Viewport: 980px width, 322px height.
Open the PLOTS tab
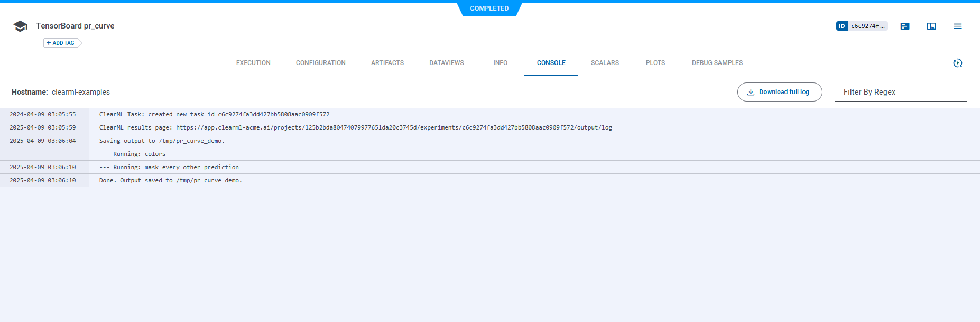tap(655, 63)
